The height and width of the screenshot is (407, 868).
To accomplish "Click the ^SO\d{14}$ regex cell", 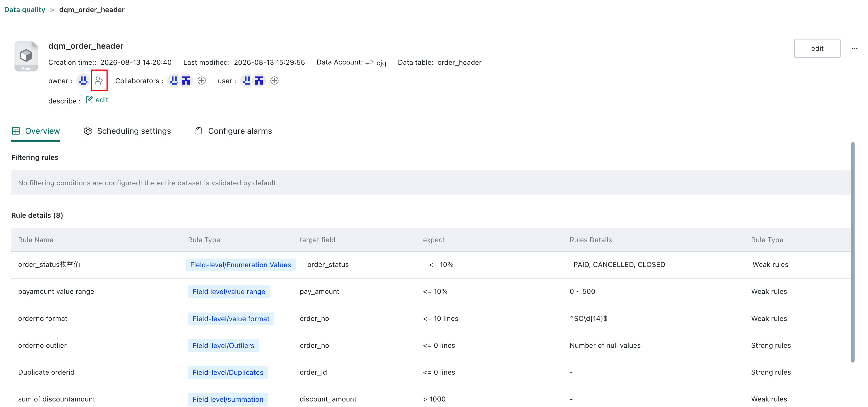I will (x=588, y=319).
